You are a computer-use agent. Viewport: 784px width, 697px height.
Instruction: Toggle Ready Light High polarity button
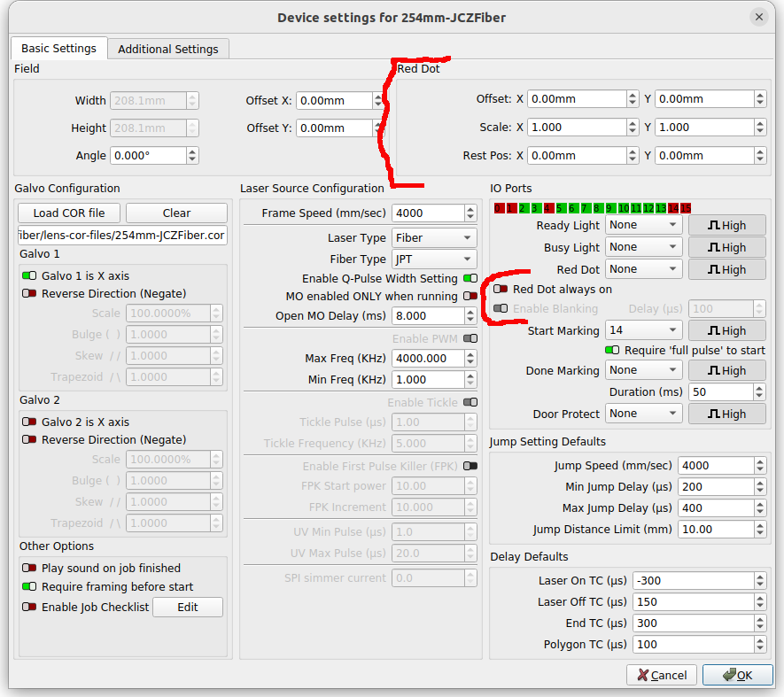(x=726, y=226)
